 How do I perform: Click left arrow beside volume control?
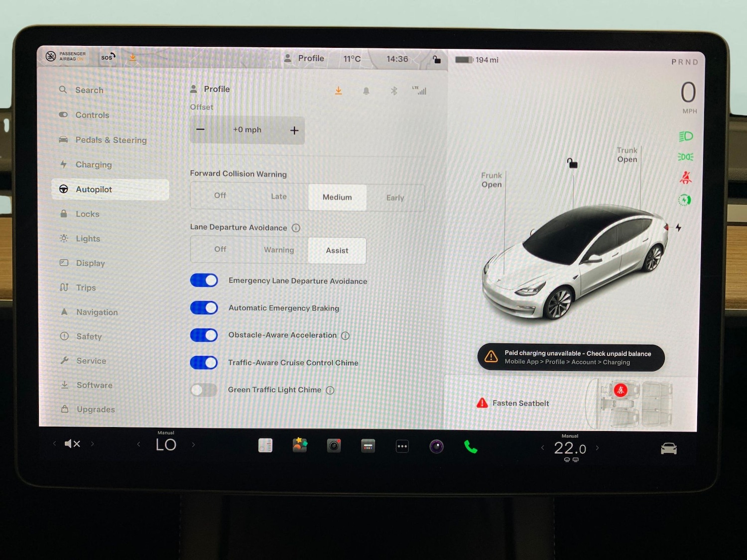pyautogui.click(x=55, y=444)
